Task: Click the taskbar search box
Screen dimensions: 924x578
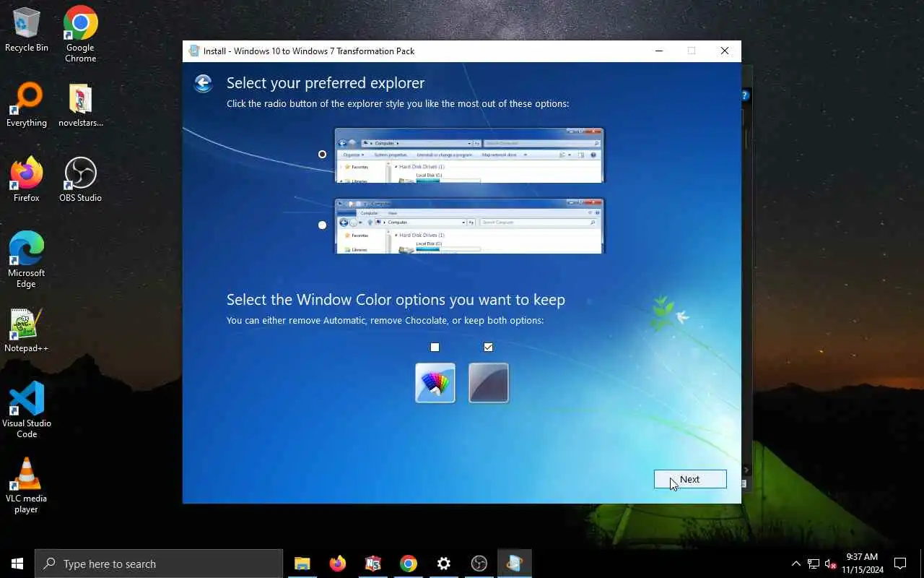Action: (159, 564)
